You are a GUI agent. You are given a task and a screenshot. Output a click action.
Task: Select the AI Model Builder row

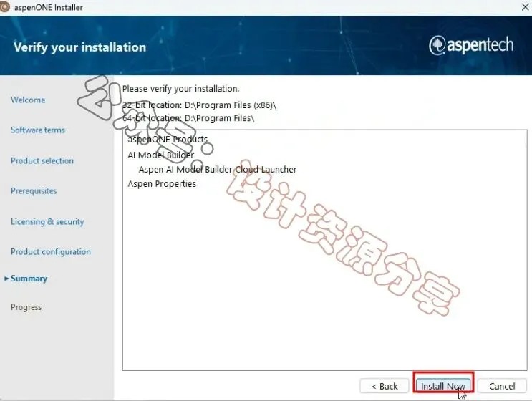click(161, 155)
